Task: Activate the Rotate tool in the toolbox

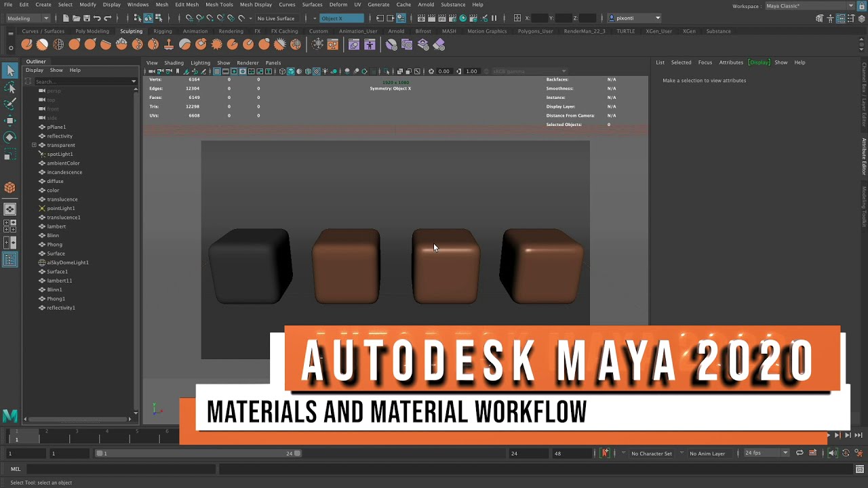Action: pos(10,137)
